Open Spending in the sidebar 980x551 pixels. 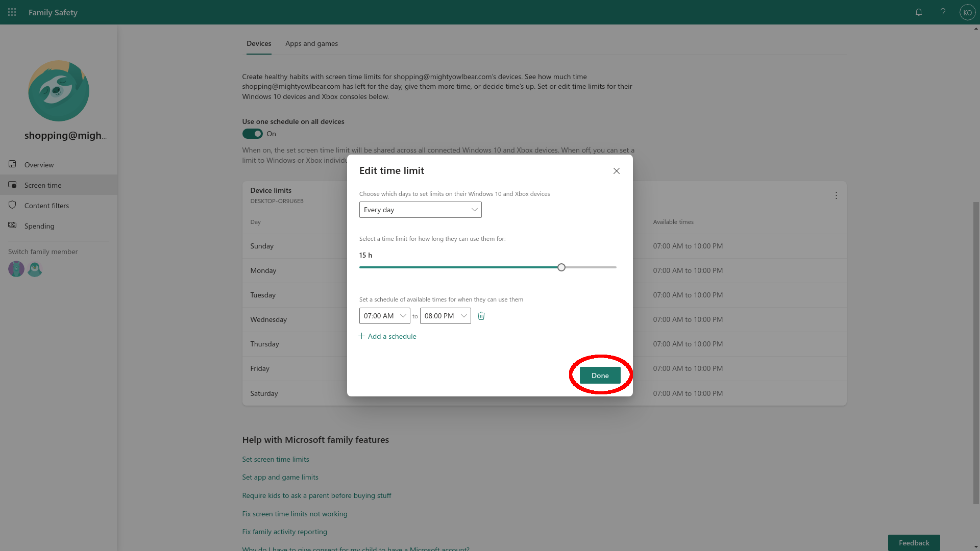(59, 226)
